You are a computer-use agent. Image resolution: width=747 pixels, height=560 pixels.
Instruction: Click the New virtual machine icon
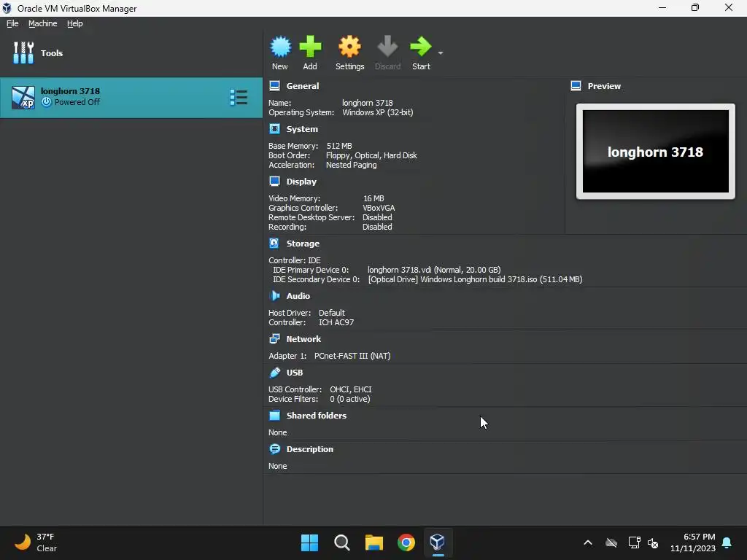point(280,47)
